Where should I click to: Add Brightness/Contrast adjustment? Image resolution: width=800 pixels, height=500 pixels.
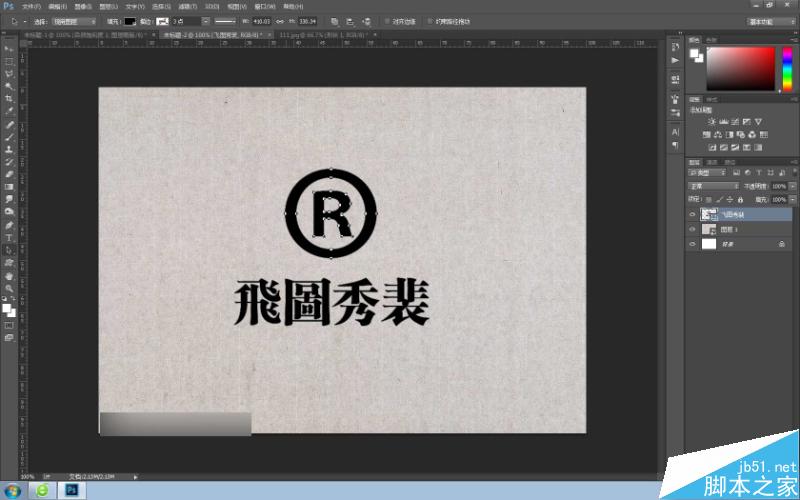coord(712,121)
